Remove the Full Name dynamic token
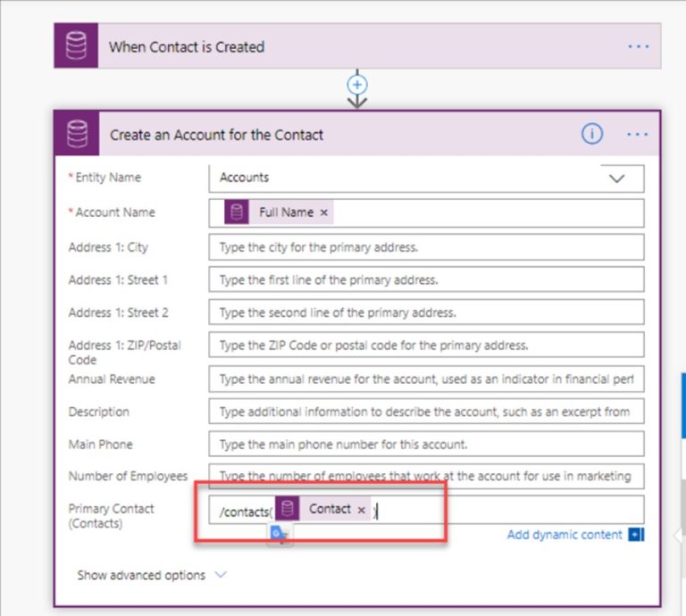686x616 pixels. pos(323,212)
